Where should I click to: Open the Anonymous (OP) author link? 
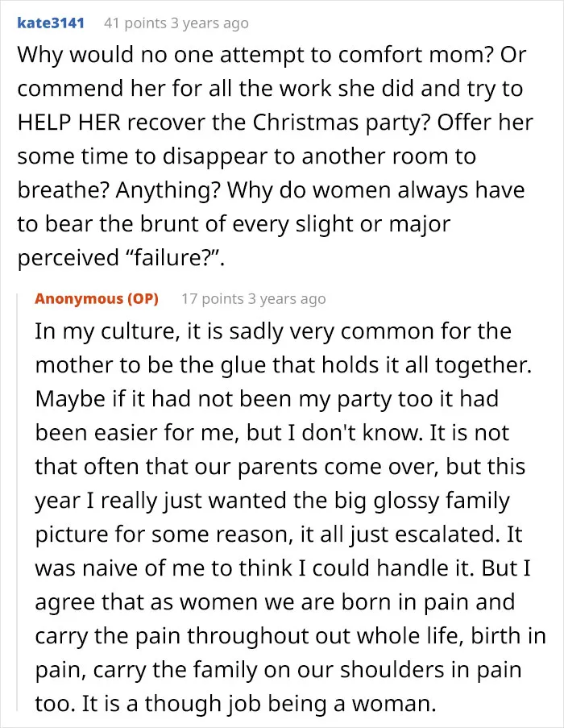tap(97, 298)
